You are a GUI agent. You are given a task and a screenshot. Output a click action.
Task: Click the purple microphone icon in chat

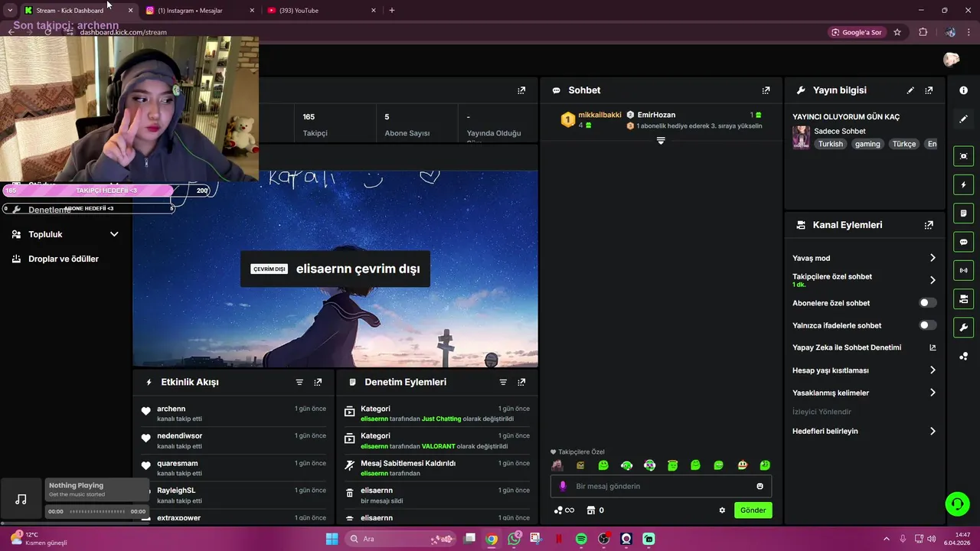pos(563,486)
